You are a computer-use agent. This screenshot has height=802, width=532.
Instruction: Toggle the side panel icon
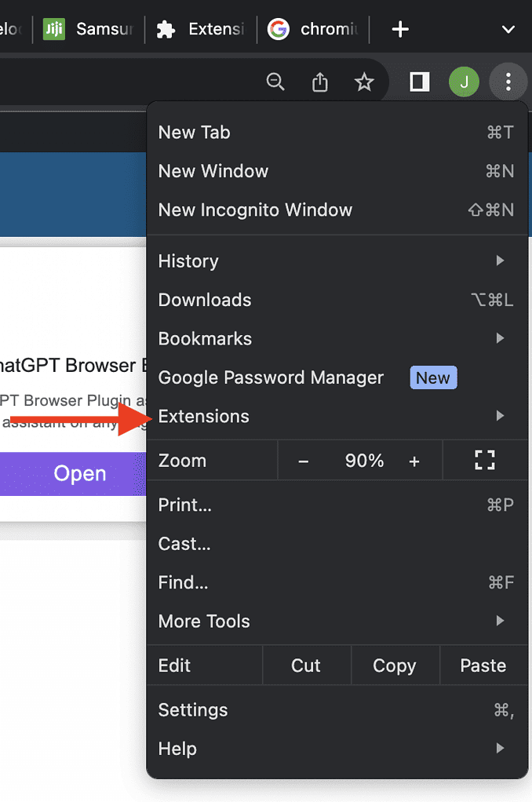point(420,82)
